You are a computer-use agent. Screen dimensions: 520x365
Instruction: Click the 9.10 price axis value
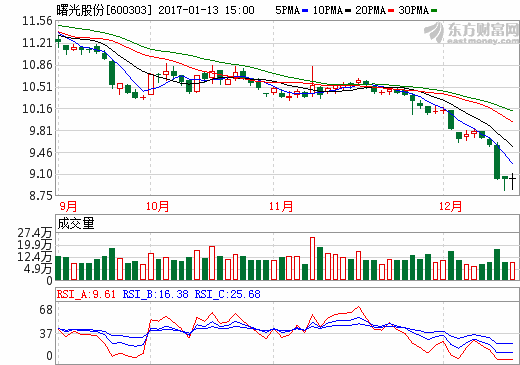(x=41, y=174)
